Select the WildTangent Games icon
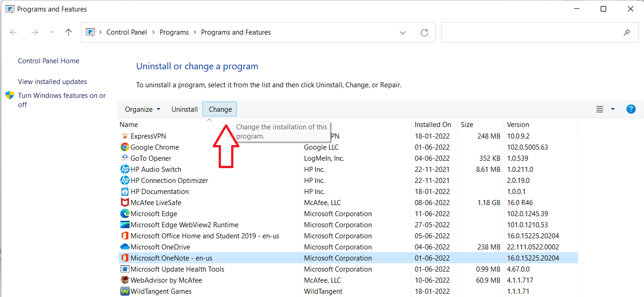This screenshot has height=297, width=644. tap(125, 291)
